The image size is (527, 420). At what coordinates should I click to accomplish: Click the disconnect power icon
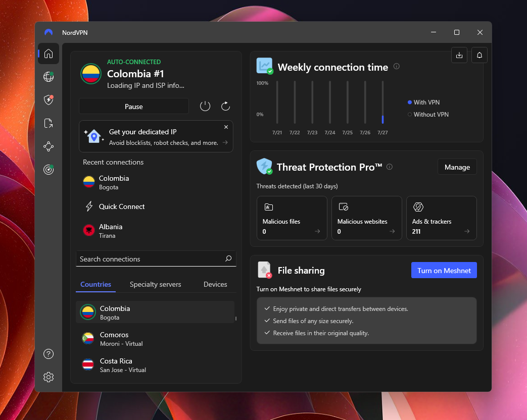[205, 107]
